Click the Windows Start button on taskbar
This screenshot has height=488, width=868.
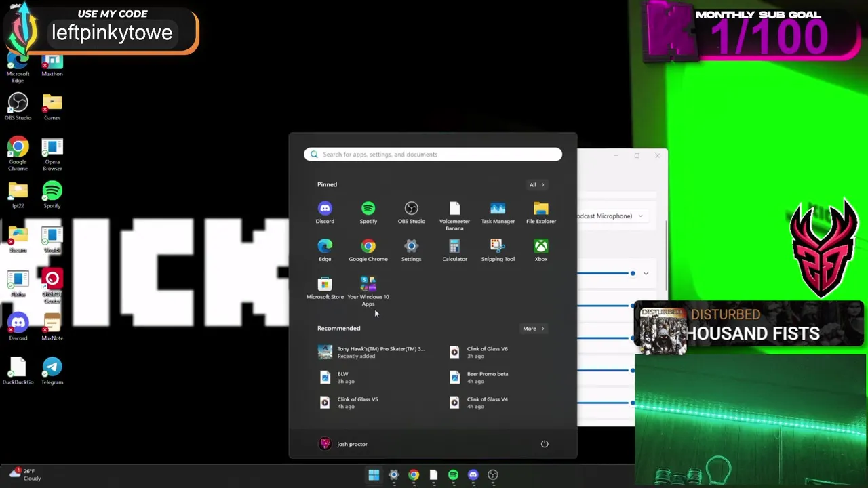click(374, 475)
